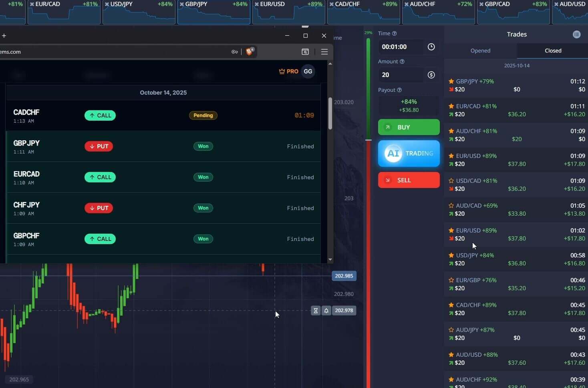Open the browser hamburger menu
The image size is (588, 388).
tap(324, 52)
